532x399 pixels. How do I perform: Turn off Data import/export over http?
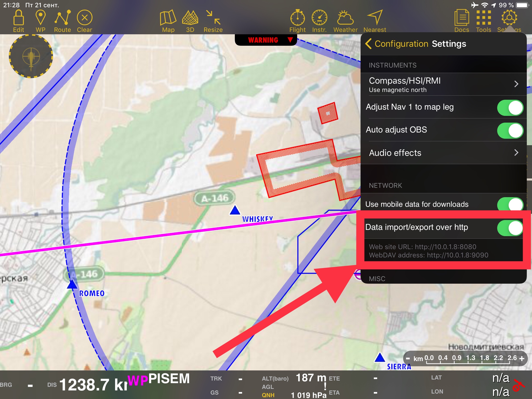510,228
